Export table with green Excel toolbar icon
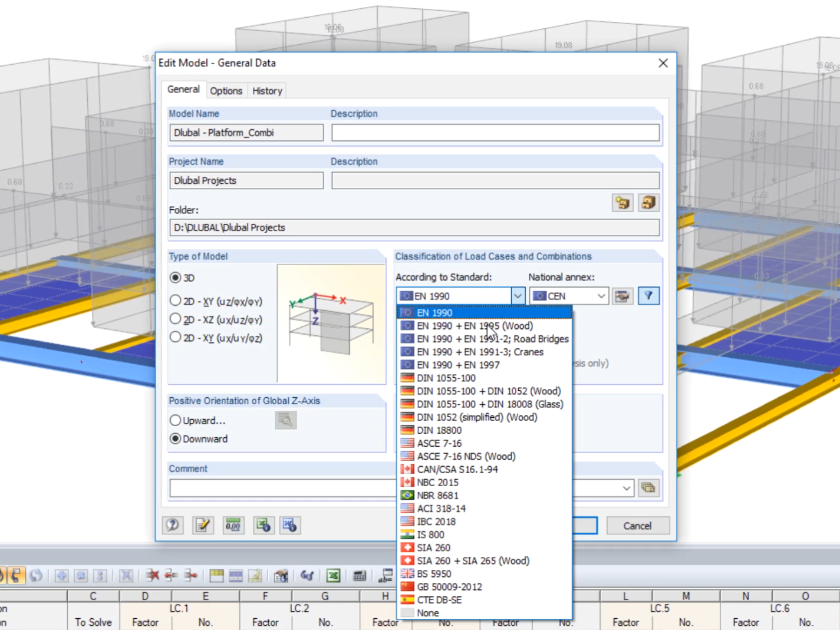This screenshot has height=630, width=840. pyautogui.click(x=333, y=575)
